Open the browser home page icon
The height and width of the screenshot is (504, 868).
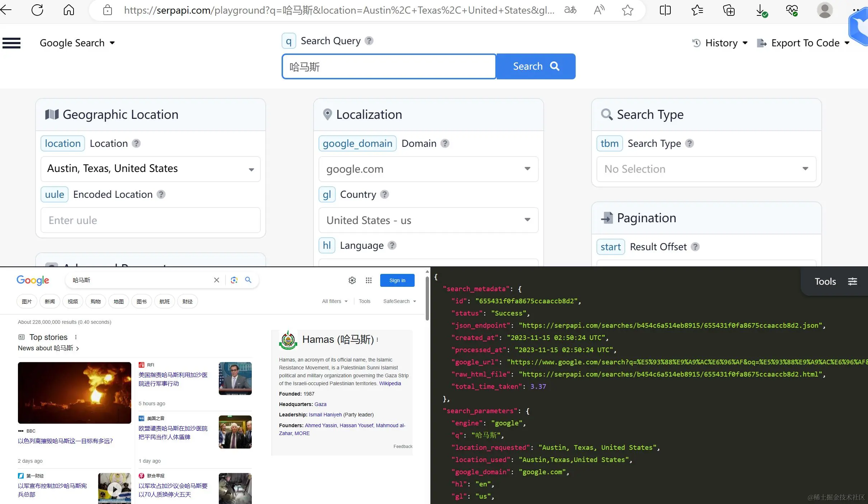click(69, 10)
